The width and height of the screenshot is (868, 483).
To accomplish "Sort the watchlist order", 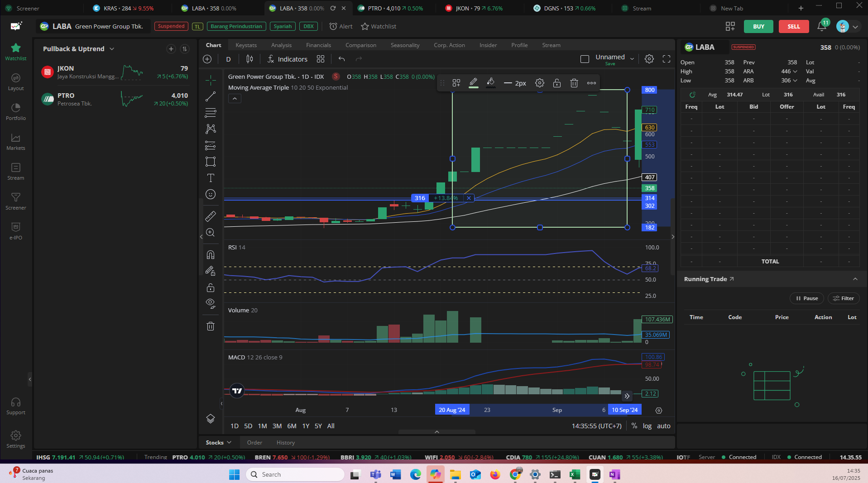I will (185, 49).
